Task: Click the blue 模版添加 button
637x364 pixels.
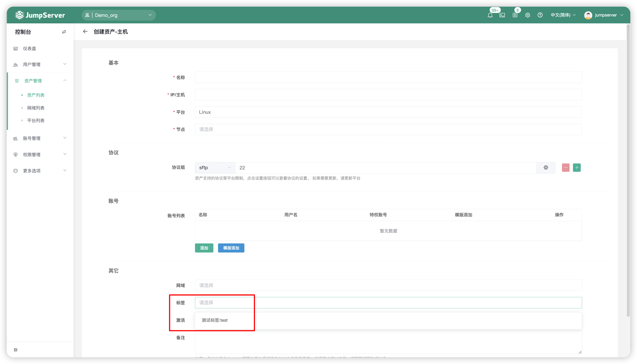Action: (x=231, y=248)
